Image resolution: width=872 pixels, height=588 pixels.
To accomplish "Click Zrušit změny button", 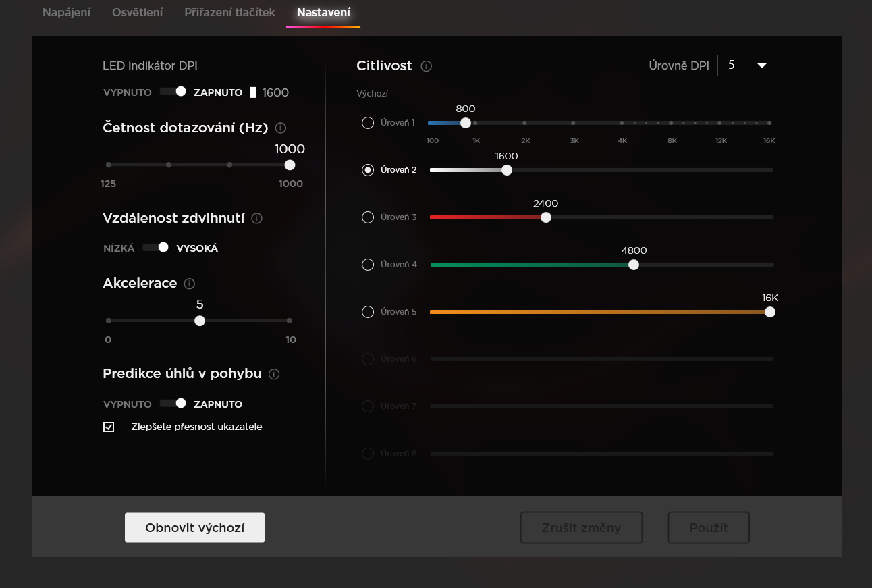I will (581, 527).
